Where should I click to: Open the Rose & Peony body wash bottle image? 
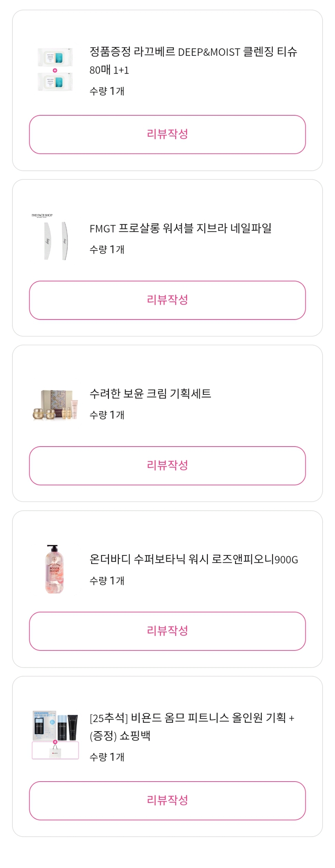point(54,569)
